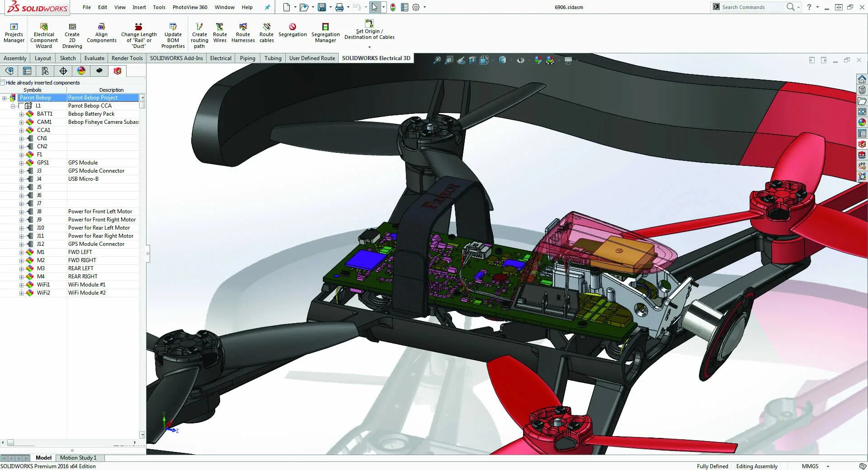The height and width of the screenshot is (470, 868).
Task: Open SOLIDWORKS Resources home in task pane
Action: coord(862,79)
